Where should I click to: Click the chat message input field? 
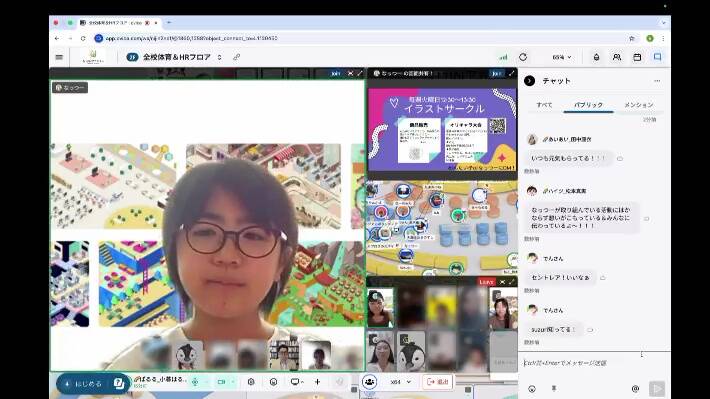594,363
